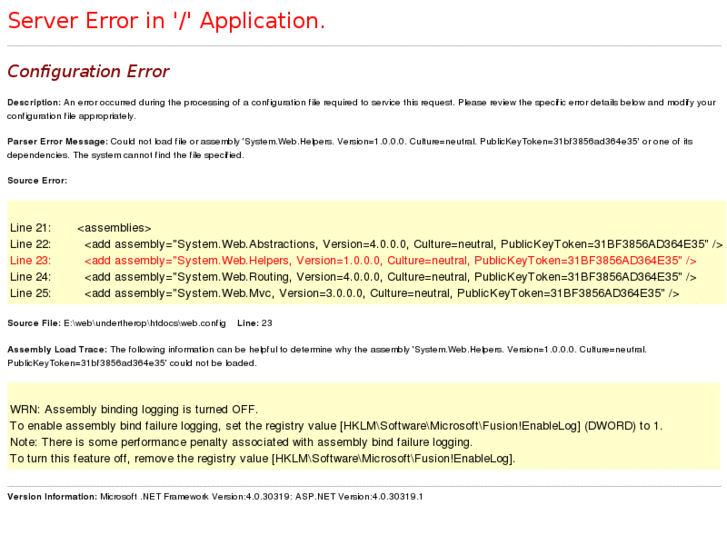
Task: Click Line 24 System.Web.Routing assembly entry
Action: [x=353, y=277]
